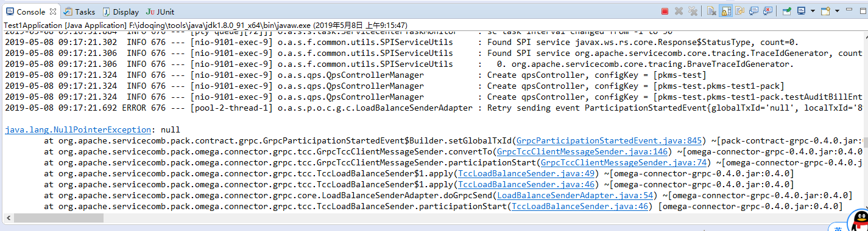Click the log line 'Create qpsController, configKey = [pkms-test]'
Viewport: 868px width, 231px height.
coord(355,75)
